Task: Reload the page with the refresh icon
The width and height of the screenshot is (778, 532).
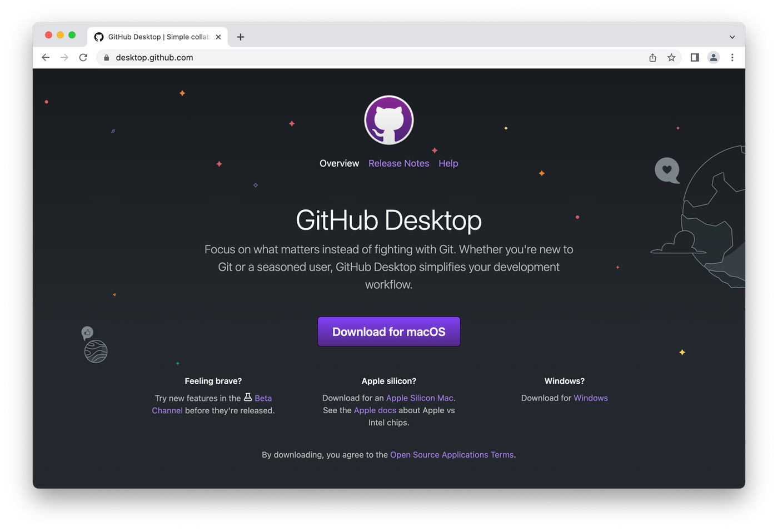Action: [83, 57]
